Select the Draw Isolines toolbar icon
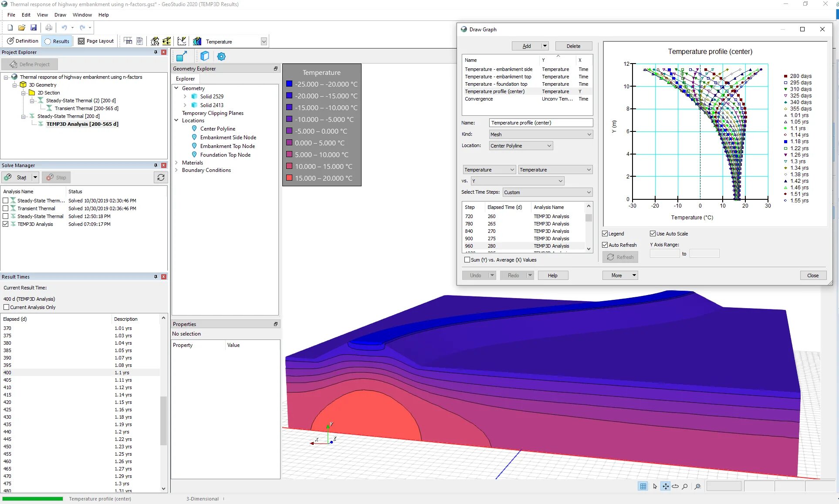 pyautogui.click(x=155, y=41)
